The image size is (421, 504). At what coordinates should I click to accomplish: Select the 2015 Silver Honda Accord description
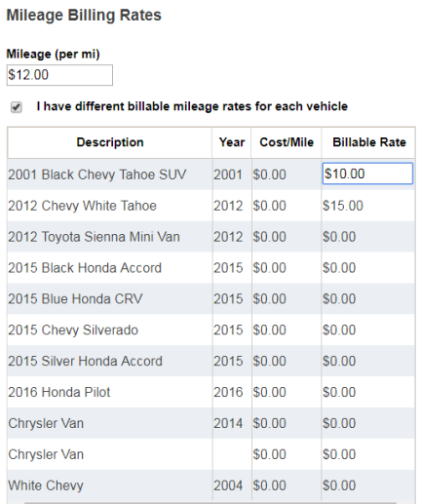[85, 361]
